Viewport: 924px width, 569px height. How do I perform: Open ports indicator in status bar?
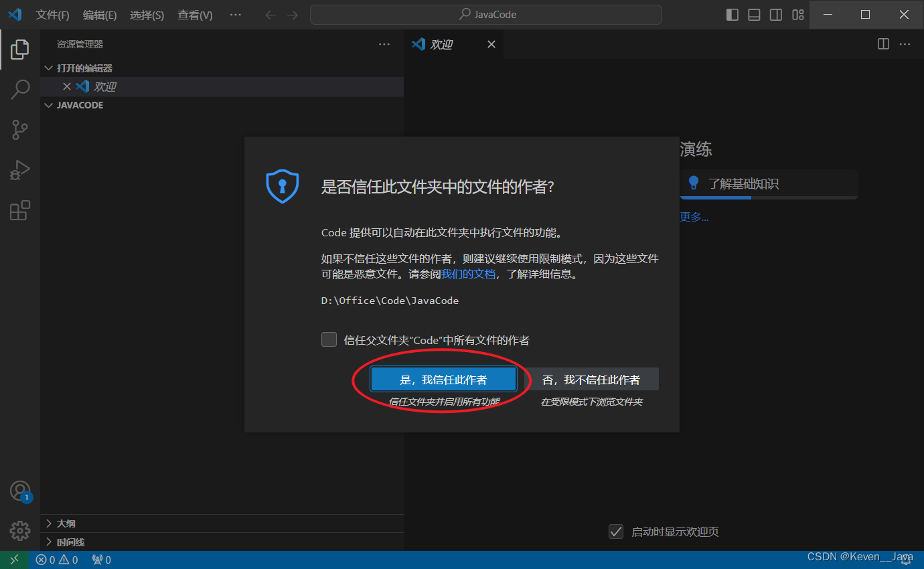point(102,560)
